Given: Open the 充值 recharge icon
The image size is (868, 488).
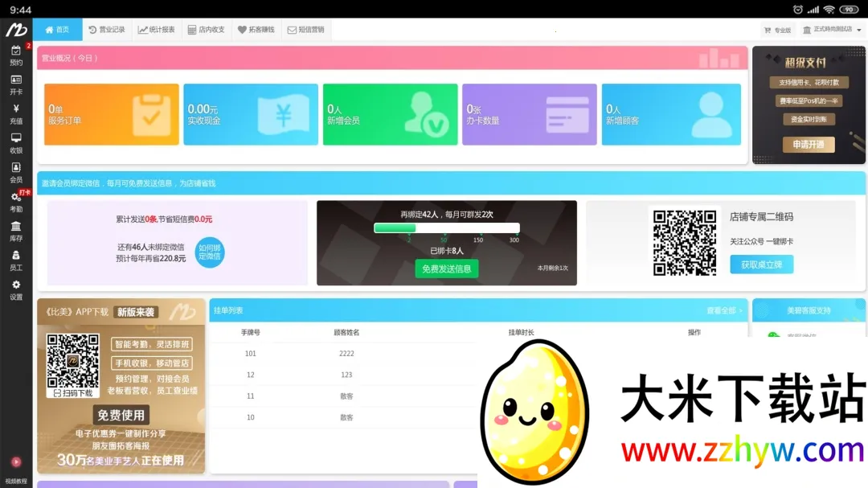Looking at the screenshot, I should 16,115.
